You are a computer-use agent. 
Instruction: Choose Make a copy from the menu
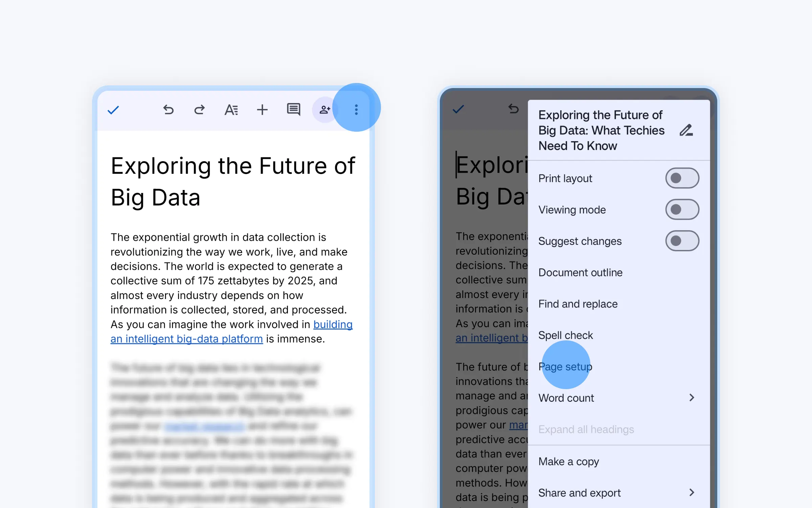point(619,462)
